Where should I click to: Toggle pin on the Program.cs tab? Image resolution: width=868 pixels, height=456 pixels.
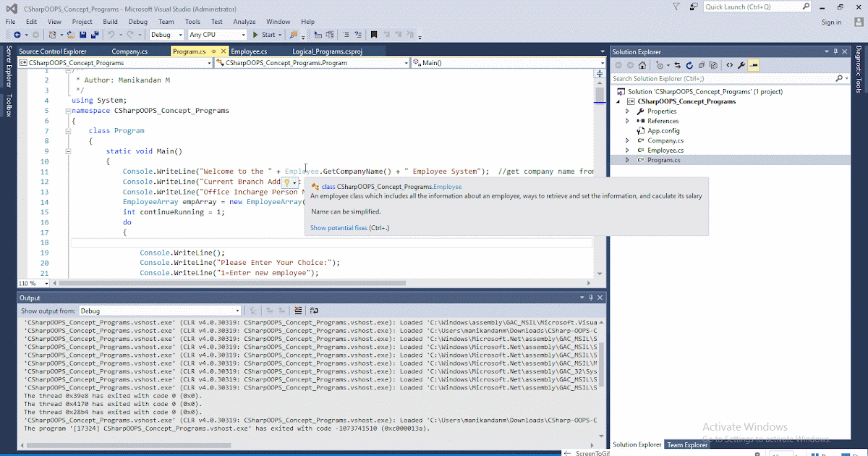pyautogui.click(x=213, y=51)
